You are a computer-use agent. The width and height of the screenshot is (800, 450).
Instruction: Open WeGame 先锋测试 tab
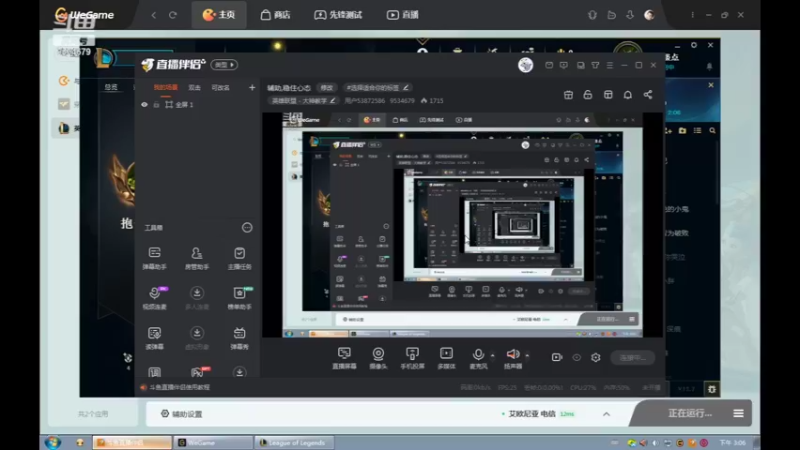[x=338, y=15]
